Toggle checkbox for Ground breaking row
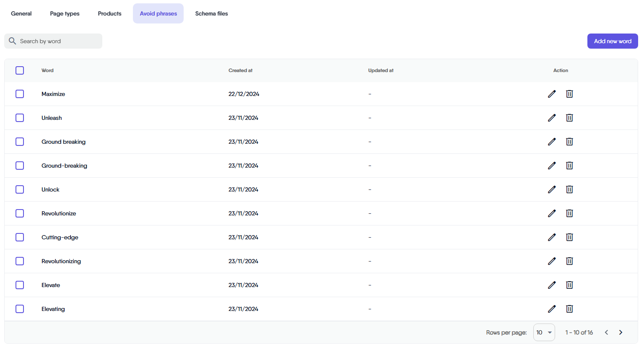Image resolution: width=644 pixels, height=347 pixels. [20, 142]
